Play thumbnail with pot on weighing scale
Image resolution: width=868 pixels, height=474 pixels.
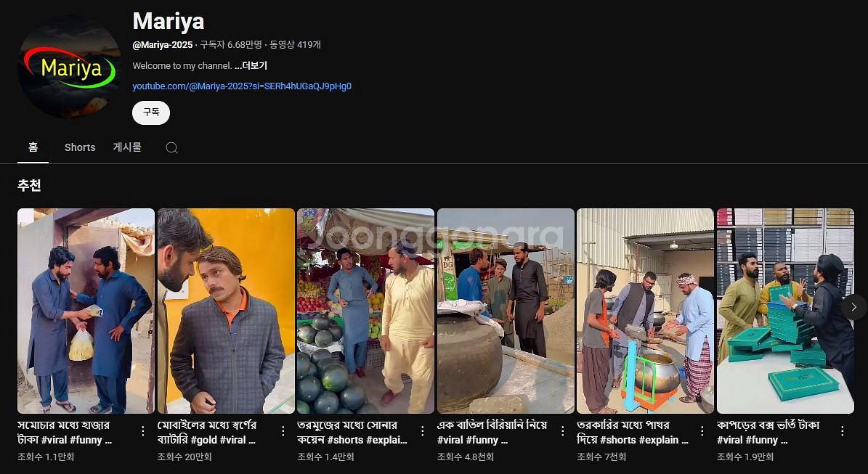(645, 311)
